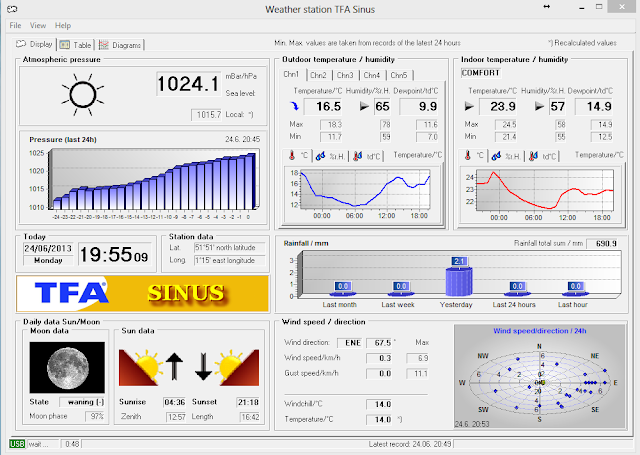Select the outdoor humidity %r.H. chart icon
Viewport: 640px width, 455px height.
320,156
